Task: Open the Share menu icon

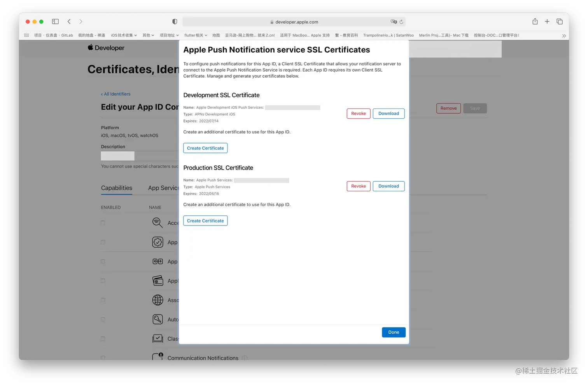Action: (535, 21)
